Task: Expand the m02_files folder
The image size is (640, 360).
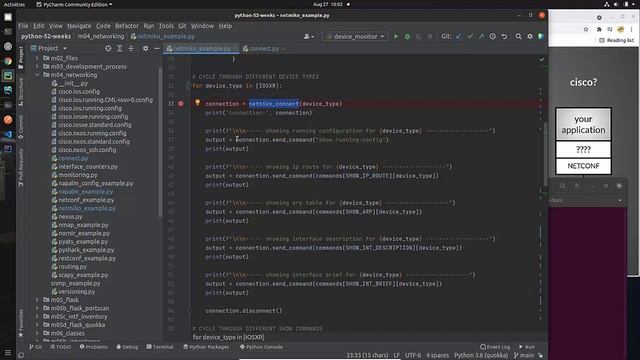Action: pyautogui.click(x=38, y=58)
